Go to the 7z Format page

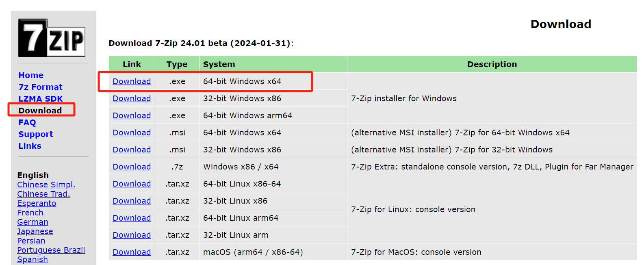click(40, 87)
